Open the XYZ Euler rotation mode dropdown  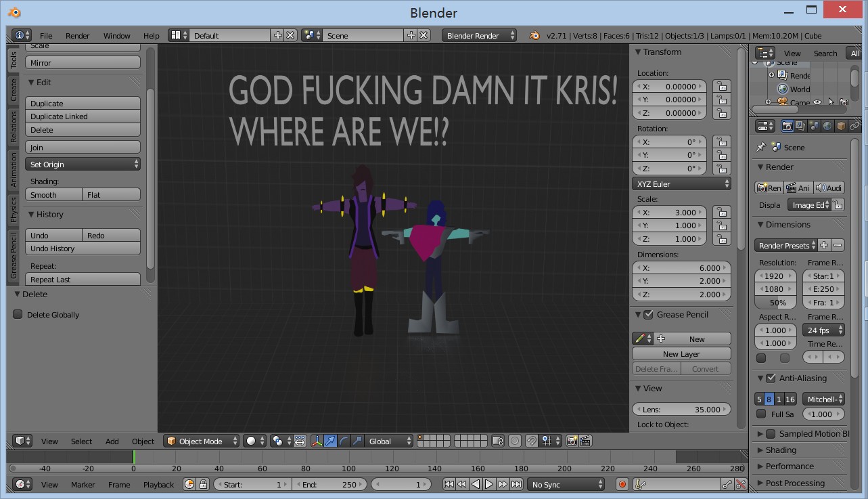point(681,183)
